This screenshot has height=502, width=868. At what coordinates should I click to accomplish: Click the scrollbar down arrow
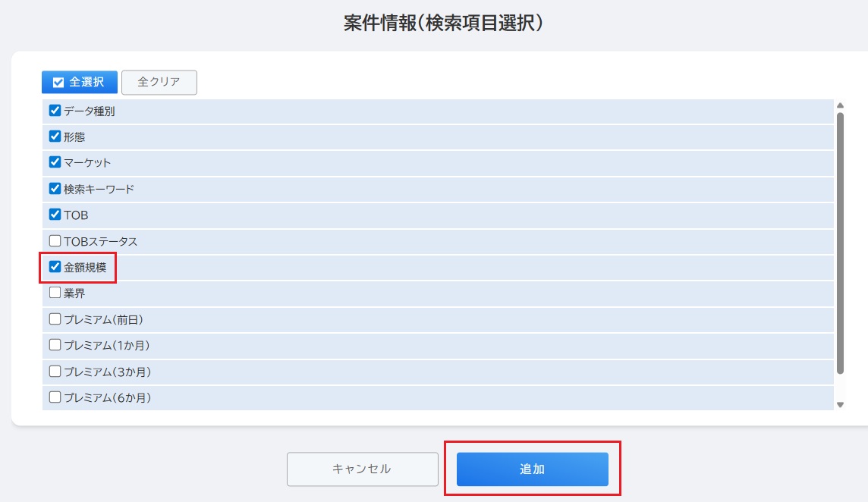pyautogui.click(x=840, y=405)
